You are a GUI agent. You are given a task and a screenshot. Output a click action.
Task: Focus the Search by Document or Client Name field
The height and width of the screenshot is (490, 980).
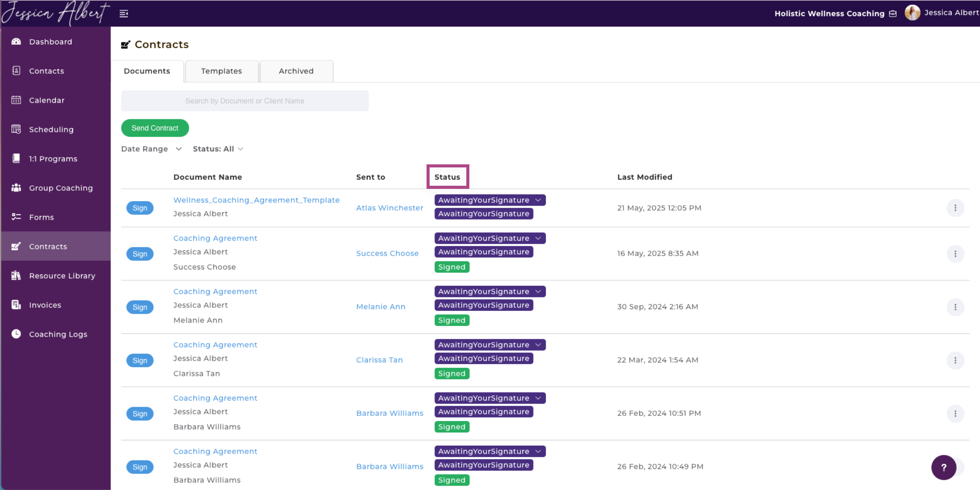[x=245, y=101]
